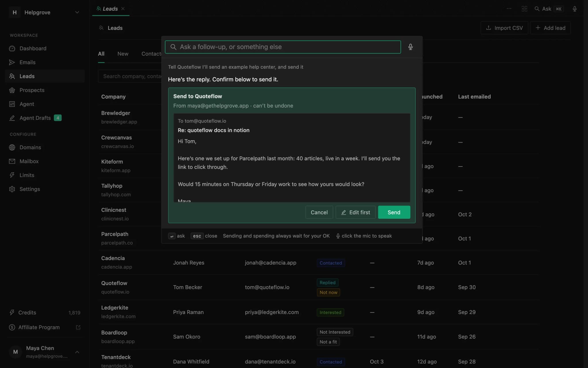View Credits balance 1,819
This screenshot has width=588, height=368.
tap(45, 313)
